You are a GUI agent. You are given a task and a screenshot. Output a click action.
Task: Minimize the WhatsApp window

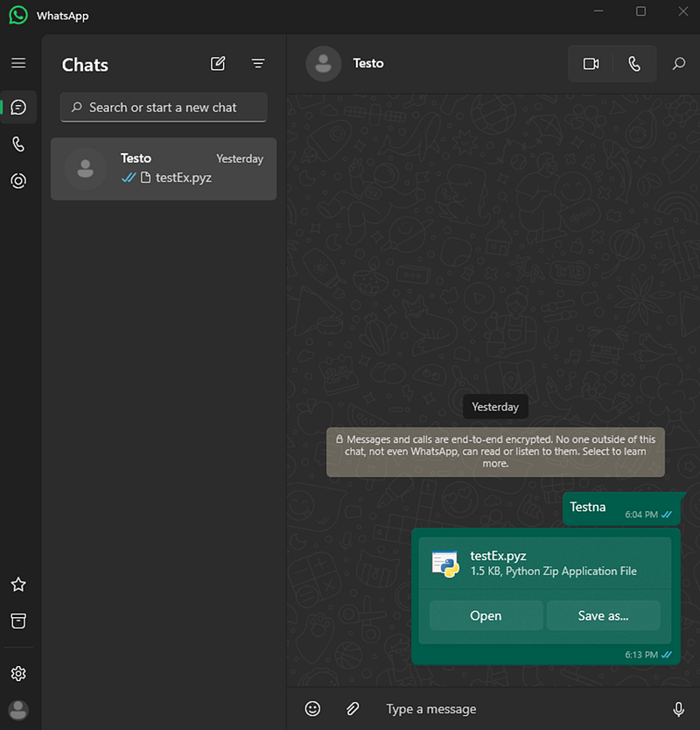[x=598, y=11]
